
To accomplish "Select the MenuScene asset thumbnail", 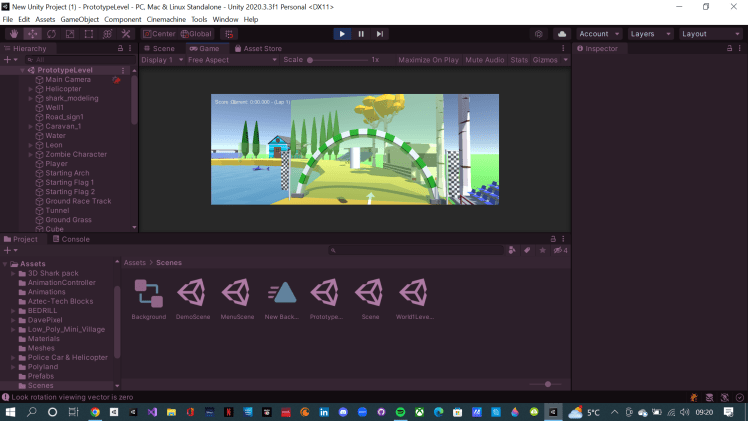I will tap(236, 293).
